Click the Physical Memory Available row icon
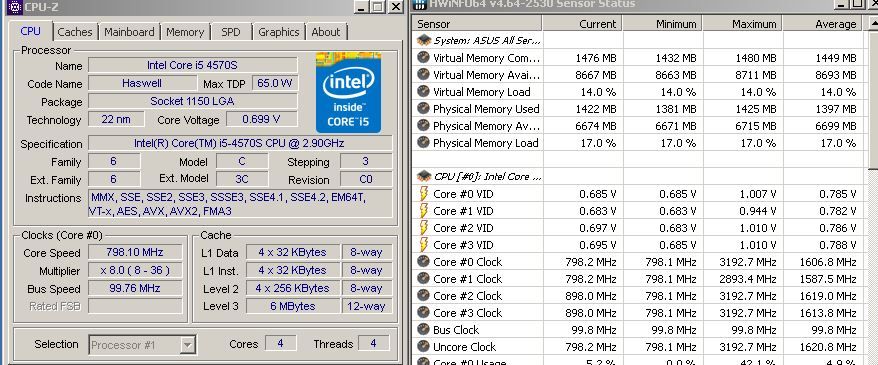The width and height of the screenshot is (878, 365). pyautogui.click(x=423, y=125)
